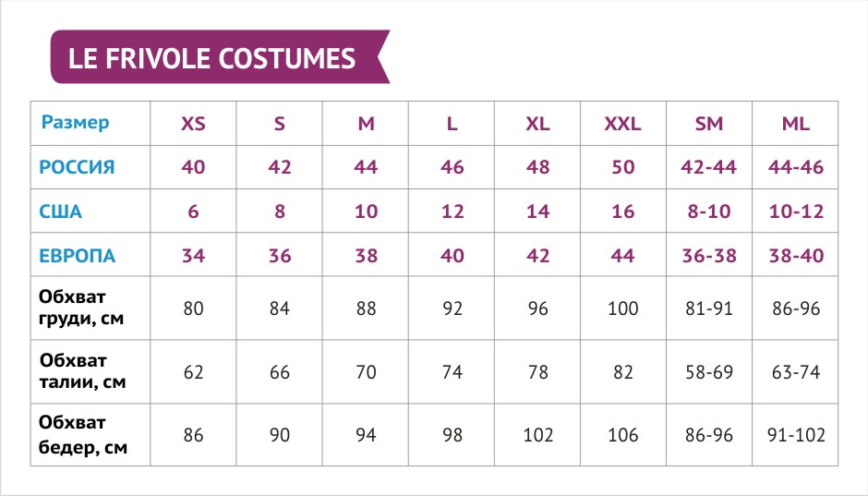Click Europe size 36-38 cell
The height and width of the screenshot is (496, 868).
[708, 256]
